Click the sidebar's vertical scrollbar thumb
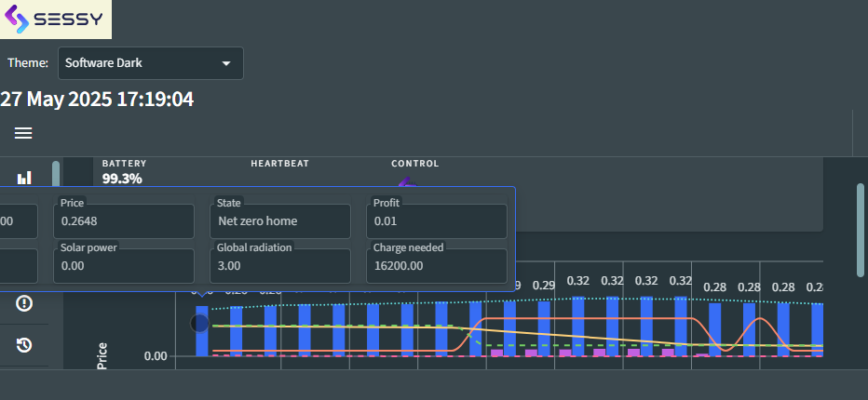This screenshot has height=400, width=868. coord(56,174)
